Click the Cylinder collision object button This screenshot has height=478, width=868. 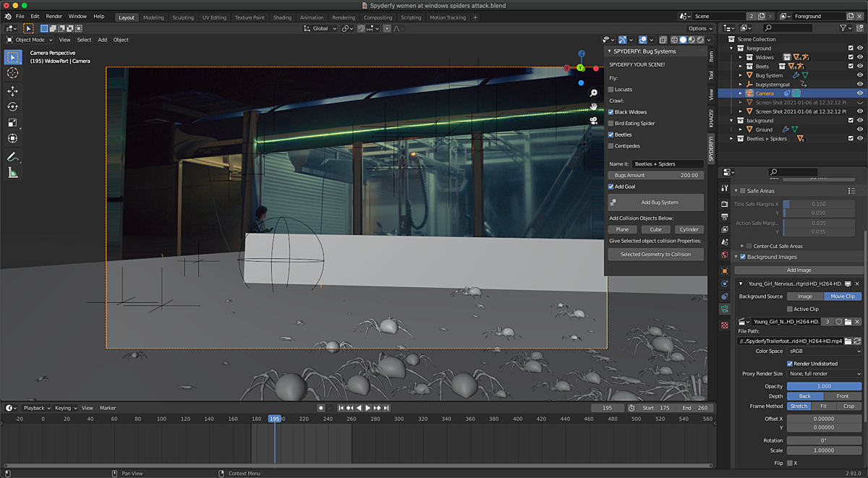(x=689, y=229)
